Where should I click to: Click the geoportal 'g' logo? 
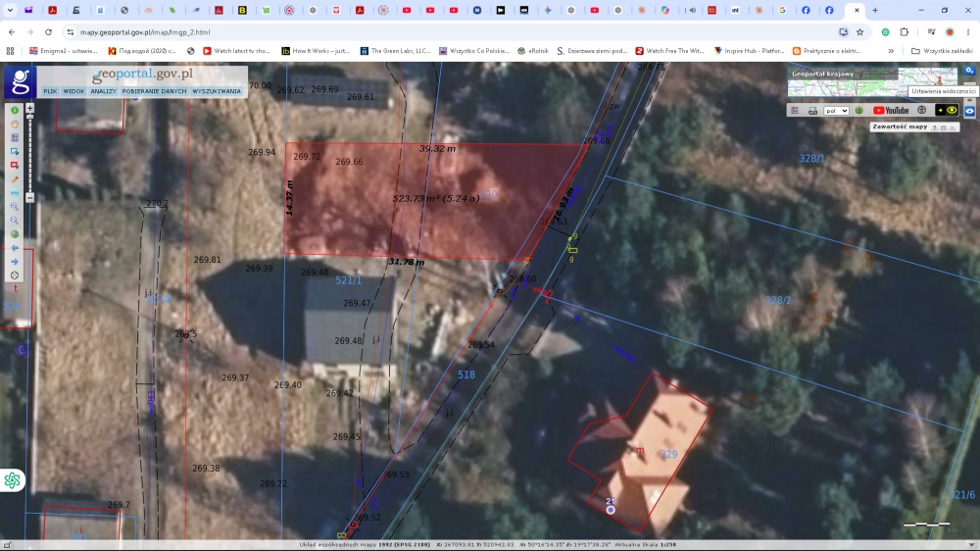pyautogui.click(x=20, y=82)
